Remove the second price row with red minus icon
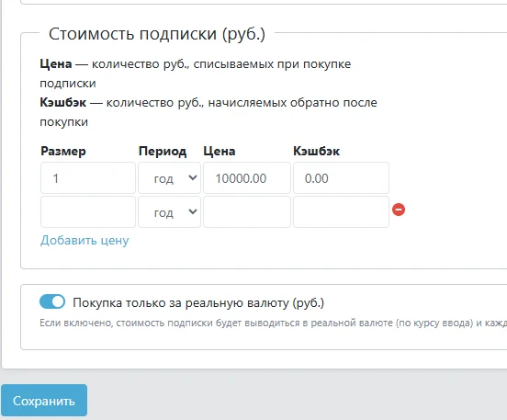The width and height of the screenshot is (507, 420). 399,210
